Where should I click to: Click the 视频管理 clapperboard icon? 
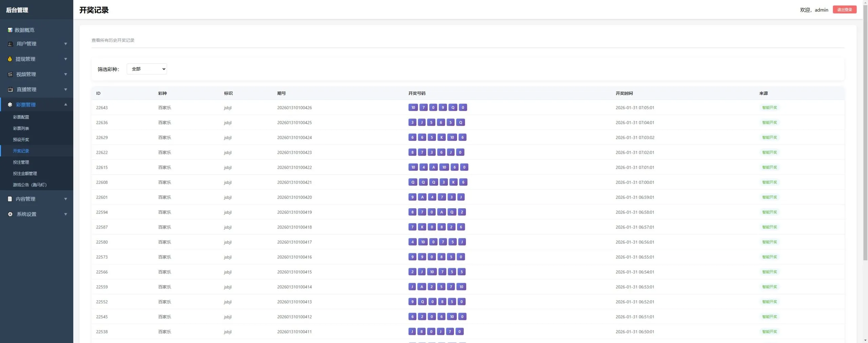11,74
